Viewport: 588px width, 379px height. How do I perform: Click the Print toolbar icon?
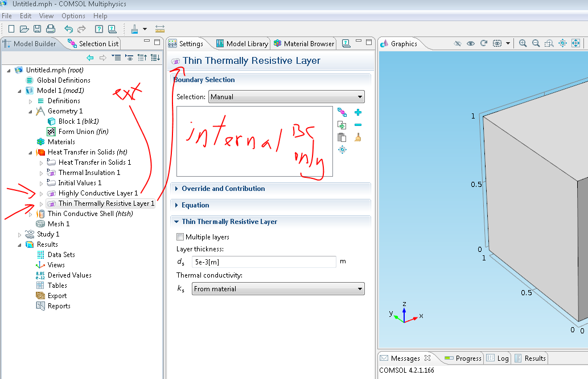pyautogui.click(x=50, y=29)
